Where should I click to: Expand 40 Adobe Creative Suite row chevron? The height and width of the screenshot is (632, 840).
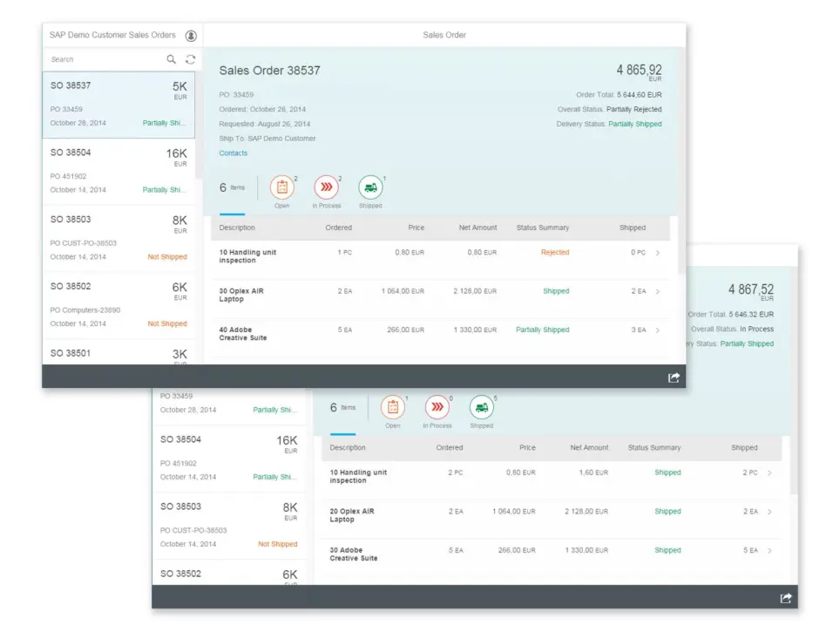coord(657,330)
